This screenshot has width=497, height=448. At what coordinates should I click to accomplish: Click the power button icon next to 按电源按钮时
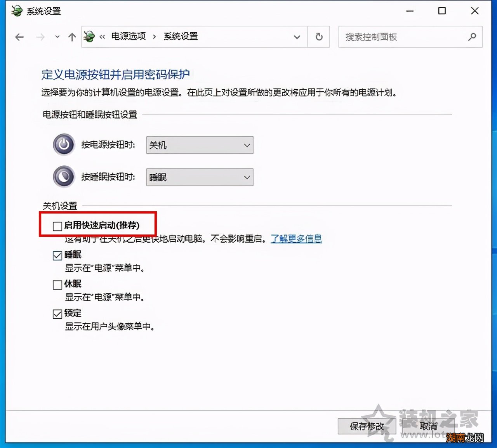point(63,144)
